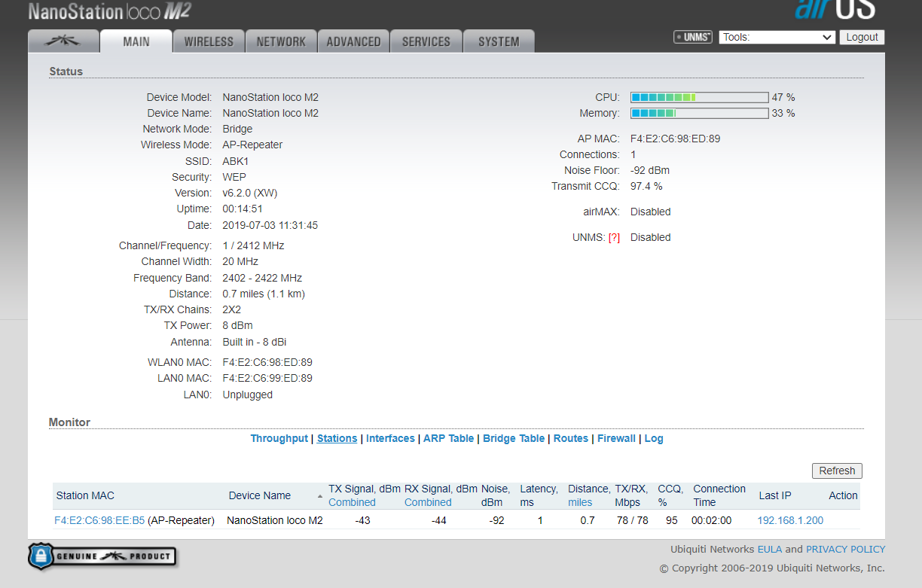The image size is (922, 588).
Task: Select the Stations monitor link
Action: tap(337, 438)
